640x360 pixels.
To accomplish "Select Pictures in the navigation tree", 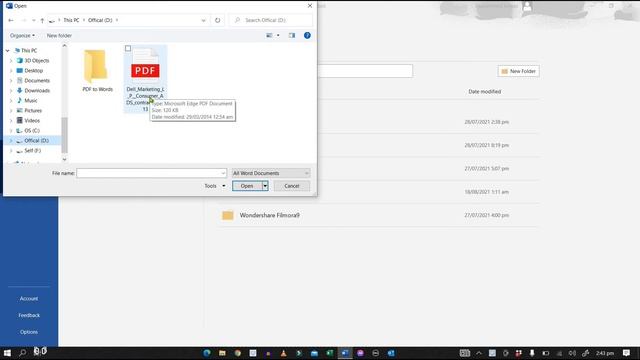I will (33, 111).
